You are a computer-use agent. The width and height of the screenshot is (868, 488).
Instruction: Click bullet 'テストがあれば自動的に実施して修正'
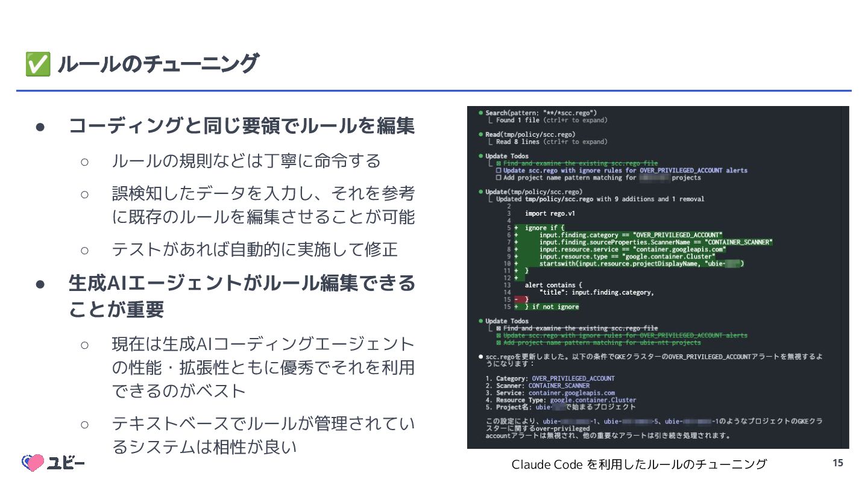click(x=254, y=249)
